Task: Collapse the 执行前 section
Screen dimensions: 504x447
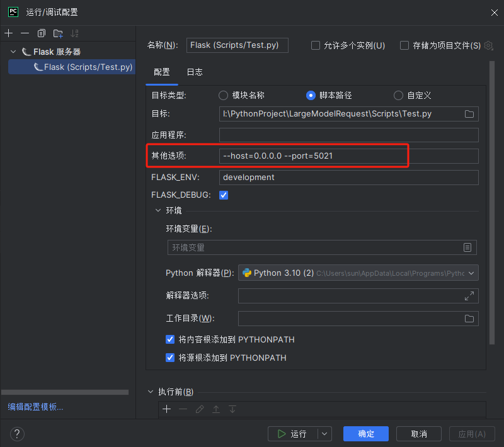Action: point(151,392)
